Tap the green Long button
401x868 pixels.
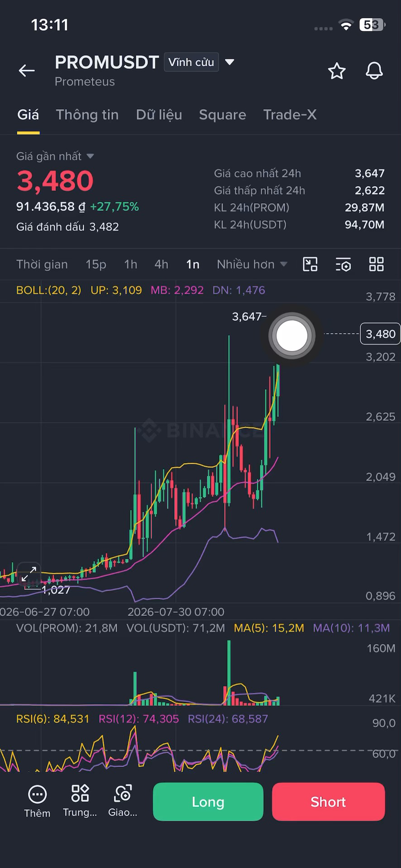click(208, 802)
